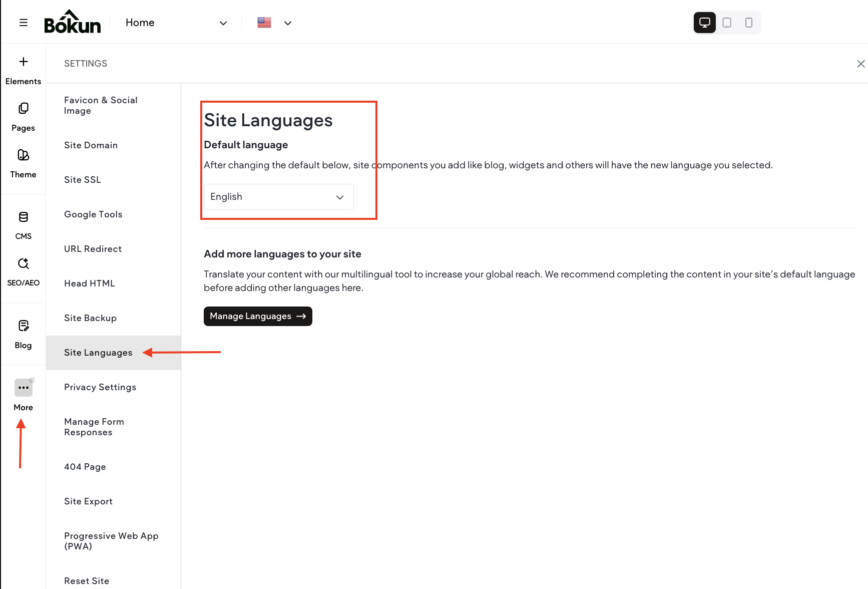Click the 'Default language' subheading

(x=246, y=145)
